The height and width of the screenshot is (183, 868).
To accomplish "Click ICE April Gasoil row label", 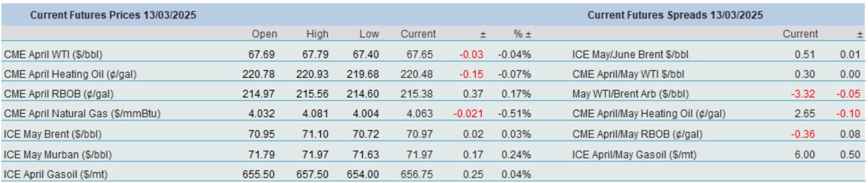I will pos(56,175).
